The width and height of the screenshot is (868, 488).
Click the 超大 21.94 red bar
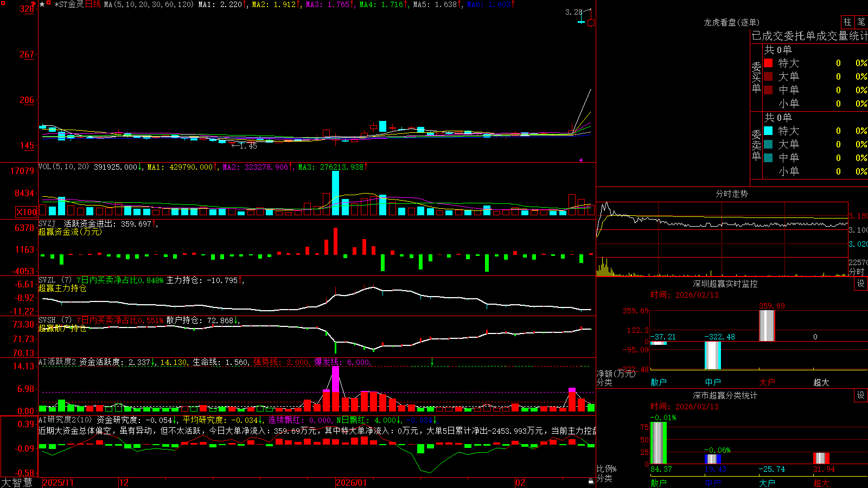pos(821,459)
